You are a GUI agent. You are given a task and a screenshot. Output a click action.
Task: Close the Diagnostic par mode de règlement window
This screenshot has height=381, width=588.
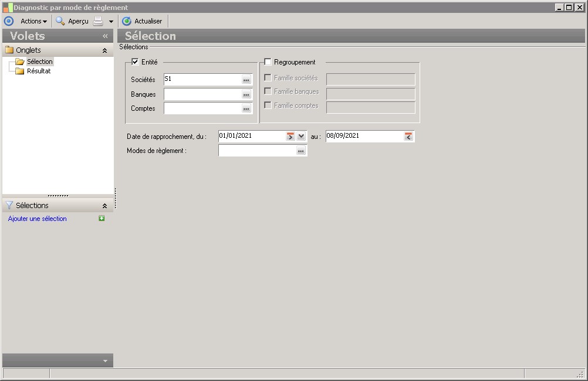click(x=579, y=7)
